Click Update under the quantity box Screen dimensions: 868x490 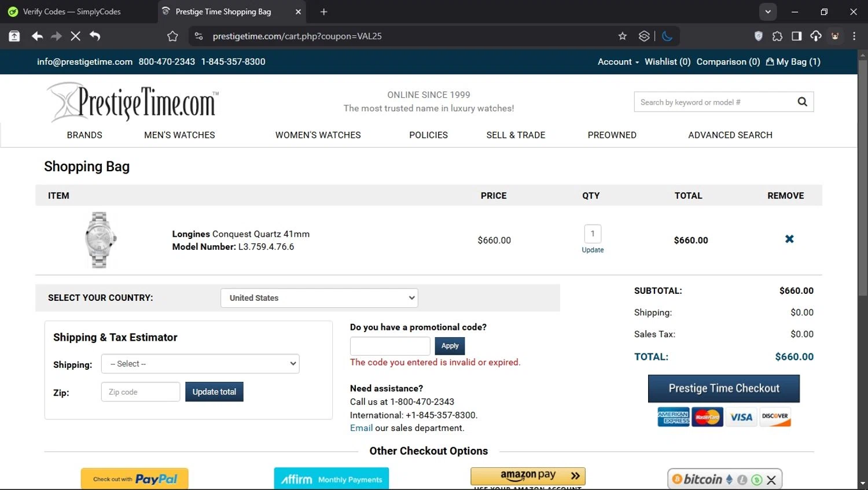[x=593, y=250]
